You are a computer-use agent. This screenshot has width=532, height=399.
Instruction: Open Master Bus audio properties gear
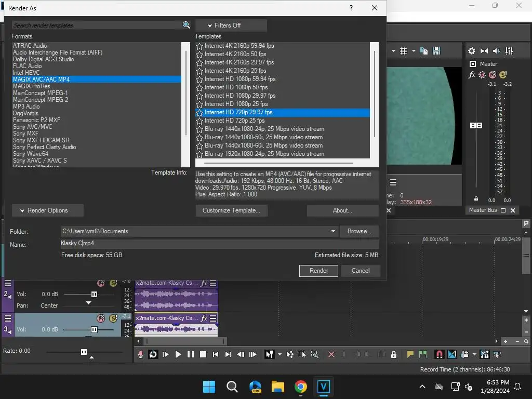pos(472,51)
